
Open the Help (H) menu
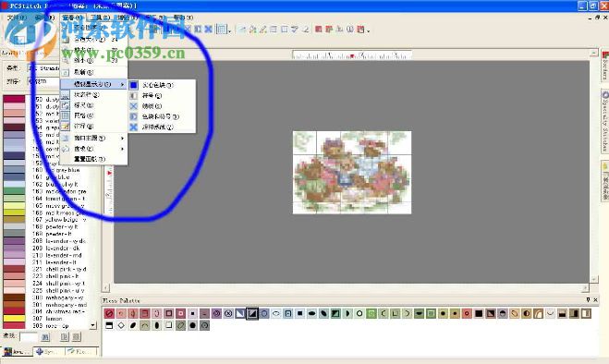(x=183, y=18)
